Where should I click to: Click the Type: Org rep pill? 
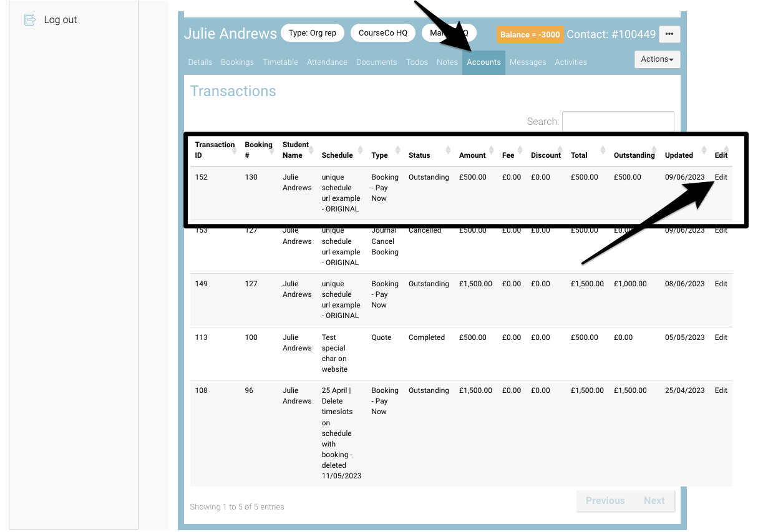(x=313, y=33)
